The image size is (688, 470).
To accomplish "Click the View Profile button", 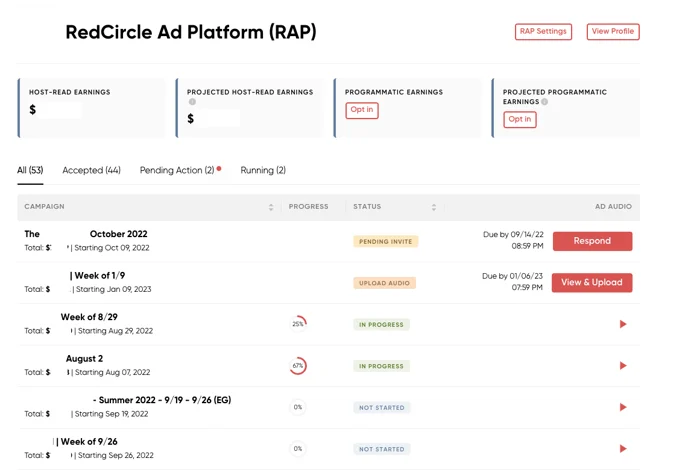I will tap(613, 32).
